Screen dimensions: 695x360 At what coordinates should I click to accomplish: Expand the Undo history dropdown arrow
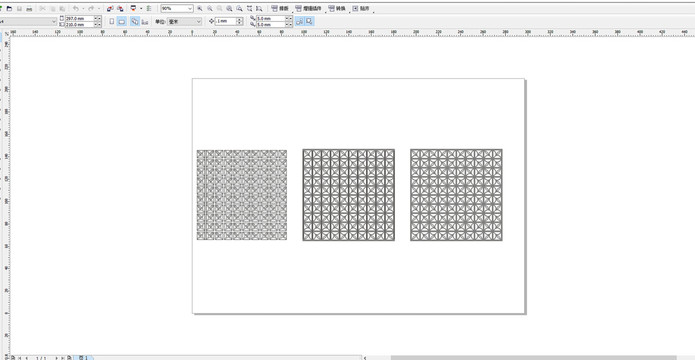tap(83, 8)
